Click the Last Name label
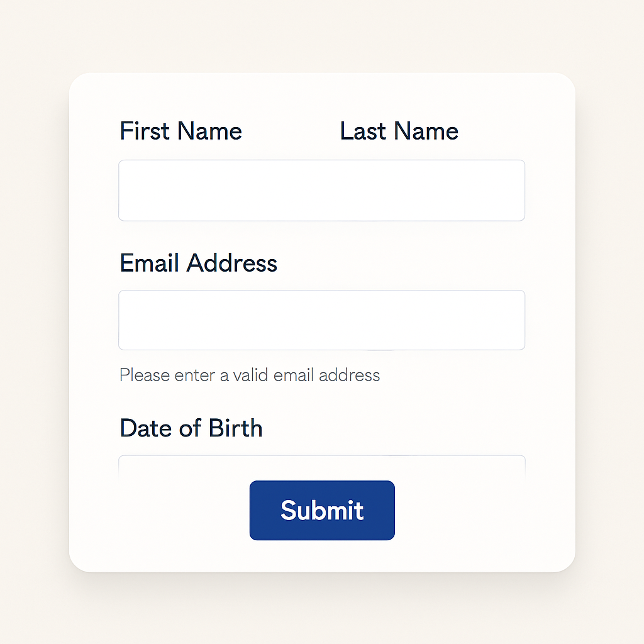 [399, 131]
